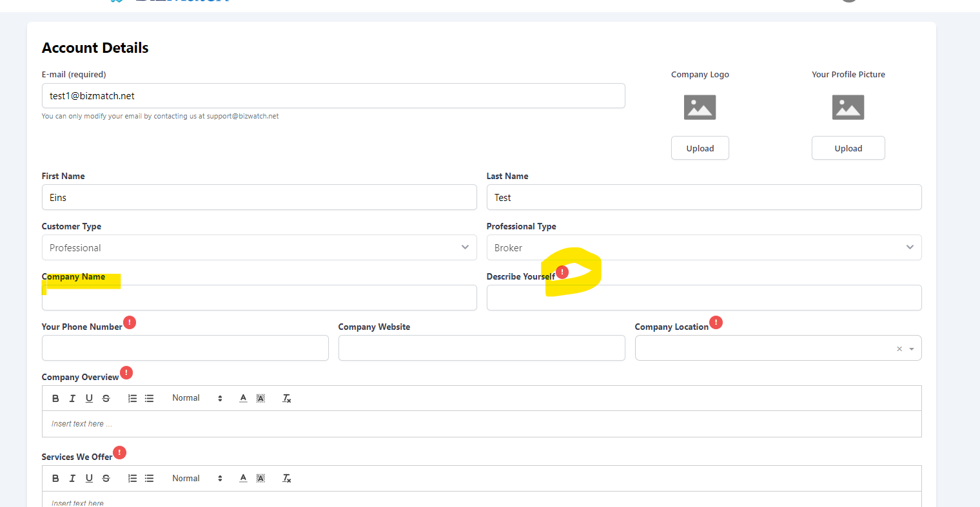Open the Customer Type dropdown
980x507 pixels.
coord(259,247)
